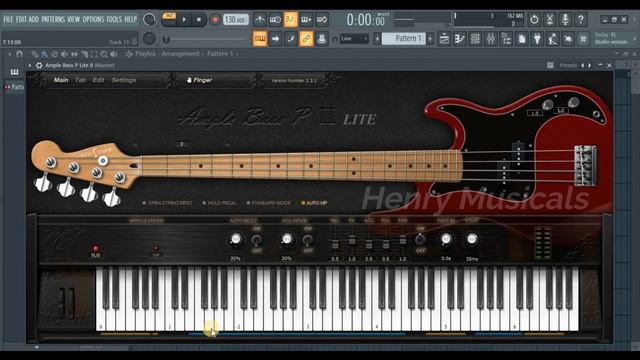Open the Playlist view icon

pyautogui.click(x=444, y=39)
